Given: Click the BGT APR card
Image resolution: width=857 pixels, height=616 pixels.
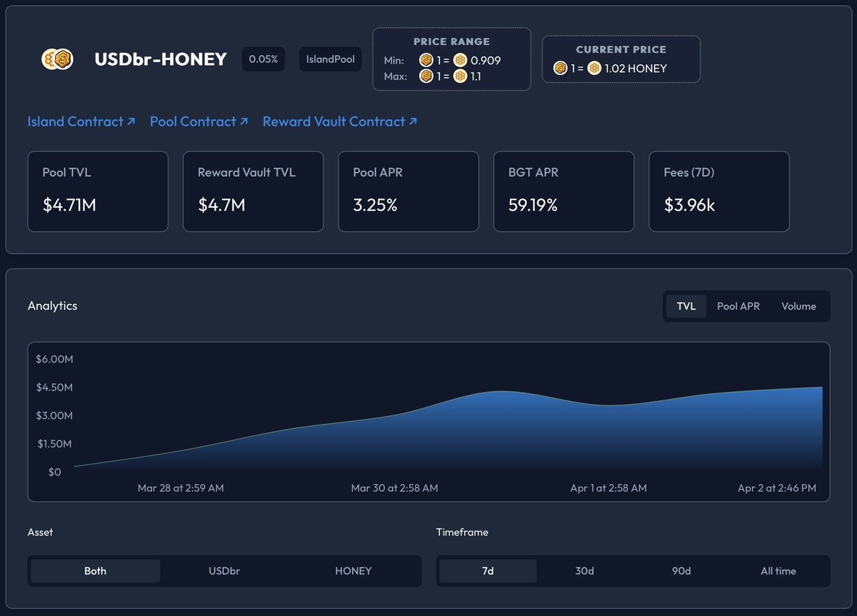Looking at the screenshot, I should [x=563, y=191].
